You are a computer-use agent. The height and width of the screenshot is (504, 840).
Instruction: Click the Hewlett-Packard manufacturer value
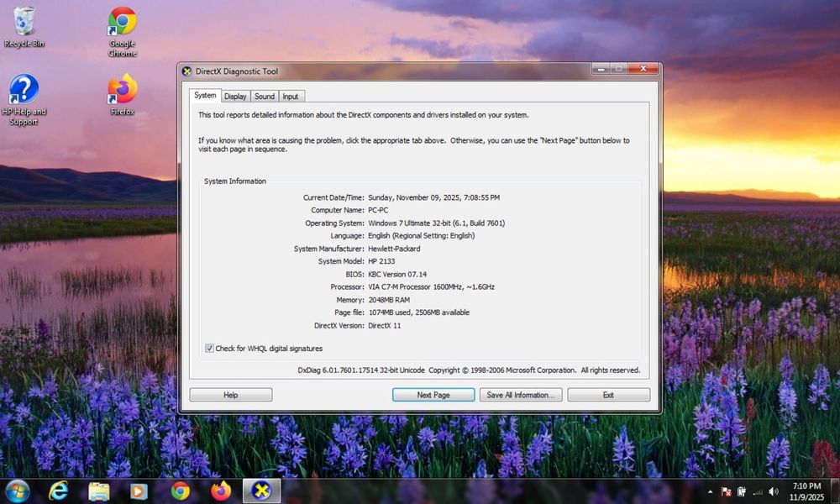[x=394, y=249]
